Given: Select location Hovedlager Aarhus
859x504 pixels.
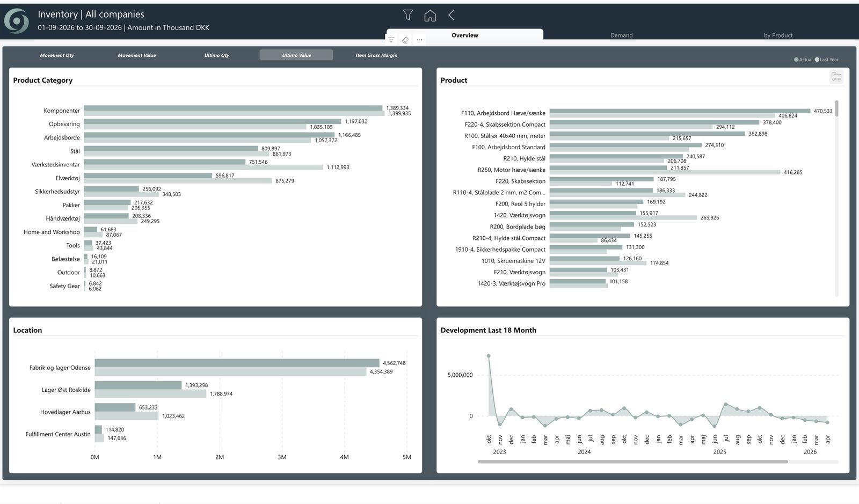Looking at the screenshot, I should click(x=65, y=412).
